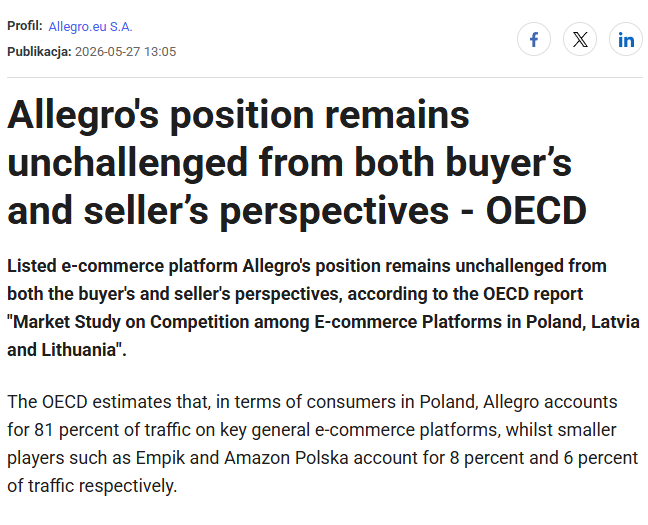Image resolution: width=648 pixels, height=525 pixels.
Task: Share the article on Facebook
Action: [x=534, y=40]
